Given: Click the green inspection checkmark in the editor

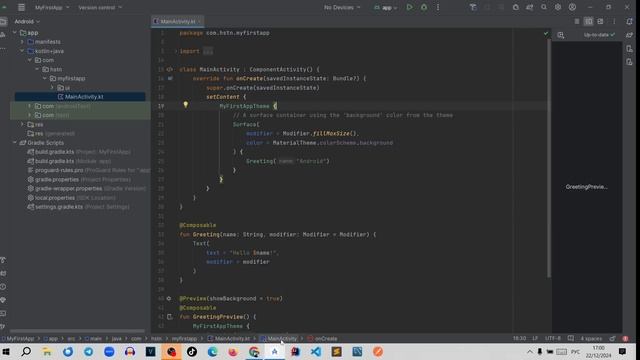Looking at the screenshot, I should pos(546,33).
